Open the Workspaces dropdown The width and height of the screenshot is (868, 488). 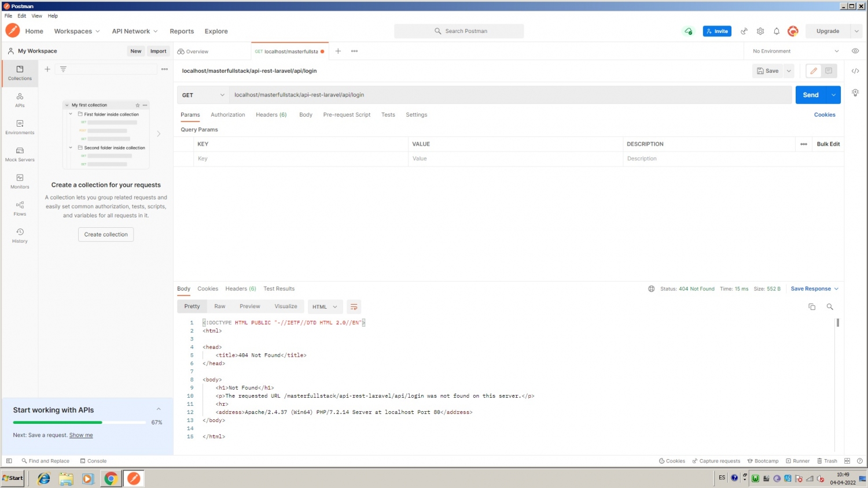77,31
